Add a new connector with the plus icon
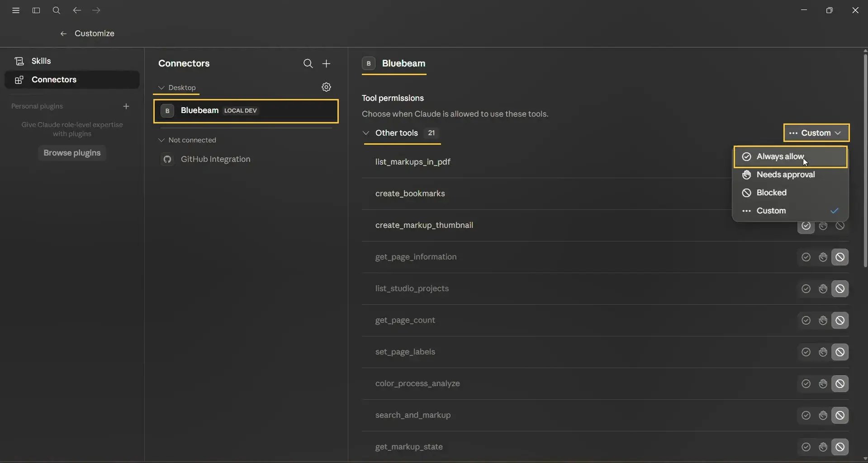This screenshot has height=463, width=868. (327, 64)
